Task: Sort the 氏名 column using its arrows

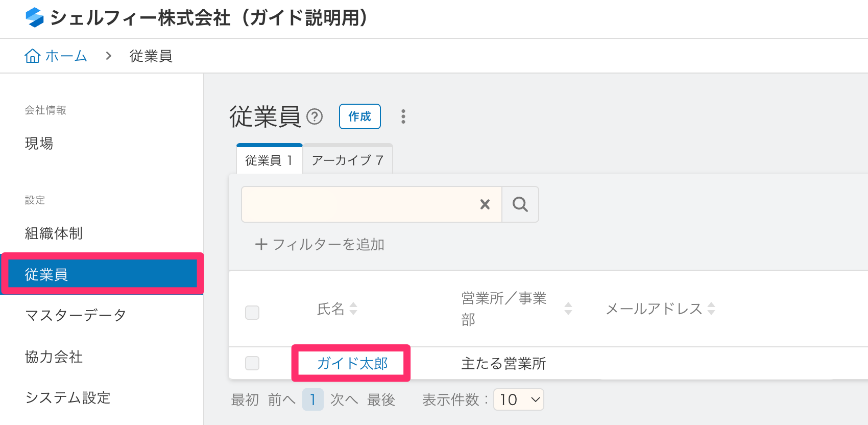Action: coord(353,309)
